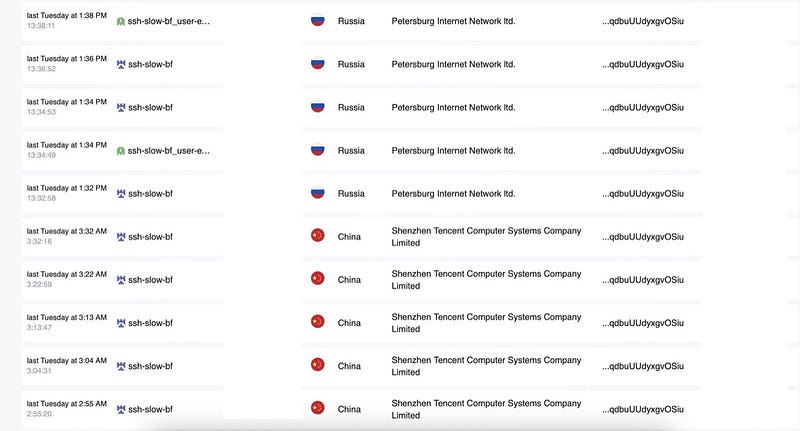This screenshot has height=431, width=800.
Task: Click the ssh-slow-bf label in the 3:13 AM row
Action: [x=151, y=323]
